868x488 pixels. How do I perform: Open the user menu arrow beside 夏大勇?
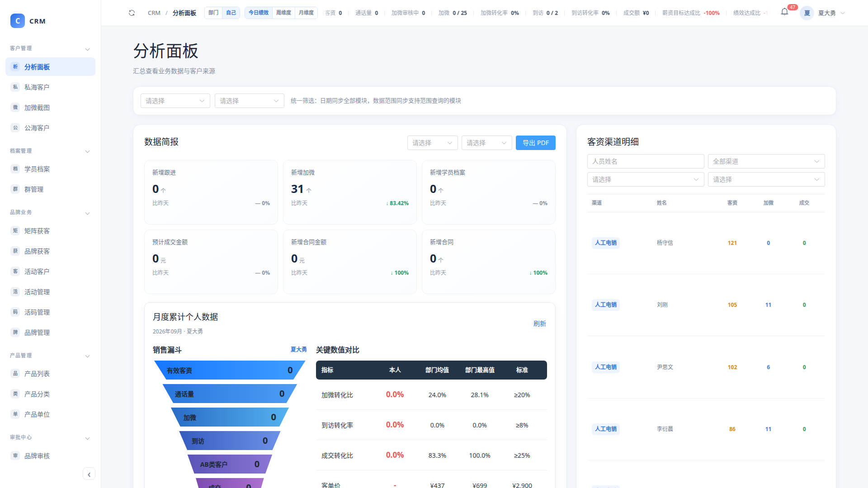pyautogui.click(x=842, y=13)
